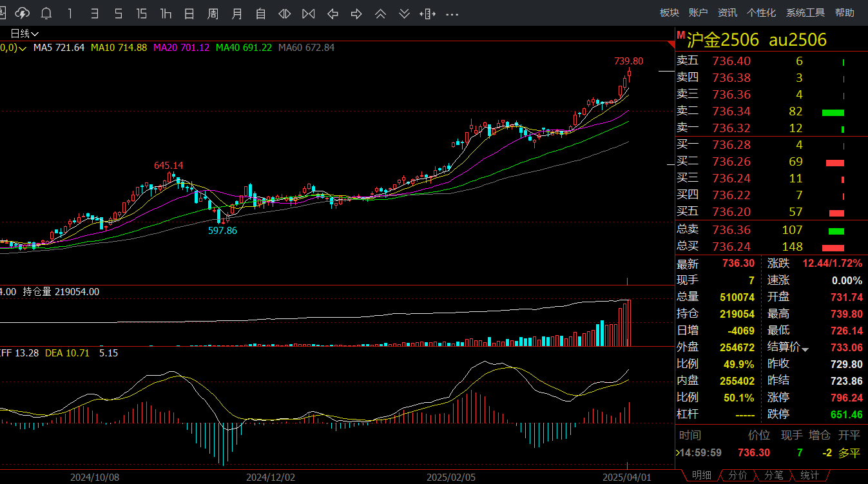This screenshot has height=484, width=868.
Task: Switch to 1-minute chart period
Action: tap(70, 13)
